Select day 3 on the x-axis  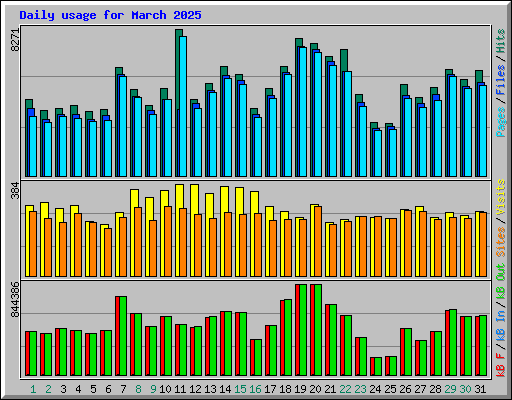pos(63,389)
